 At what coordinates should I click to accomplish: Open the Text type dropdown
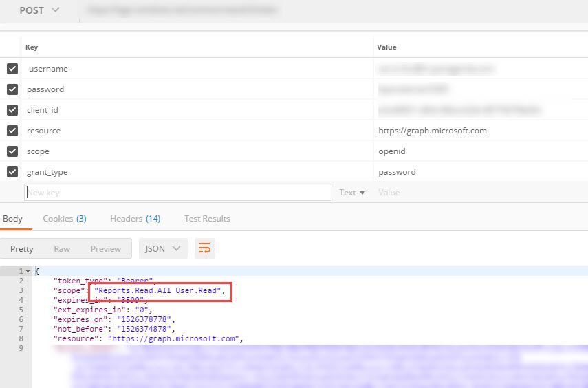pyautogui.click(x=352, y=193)
